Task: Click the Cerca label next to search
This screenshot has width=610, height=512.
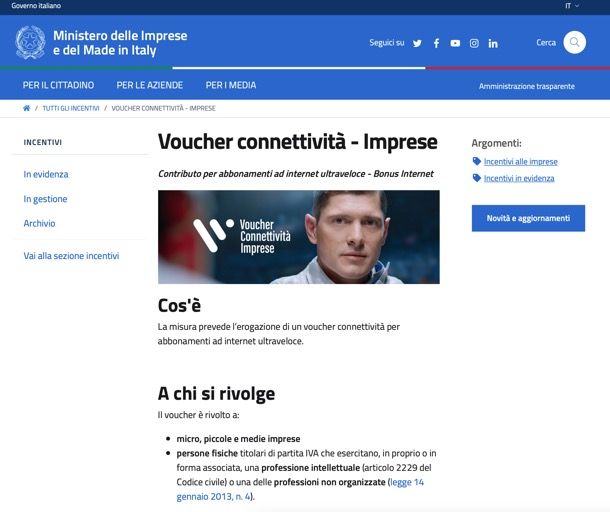Action: pyautogui.click(x=546, y=42)
